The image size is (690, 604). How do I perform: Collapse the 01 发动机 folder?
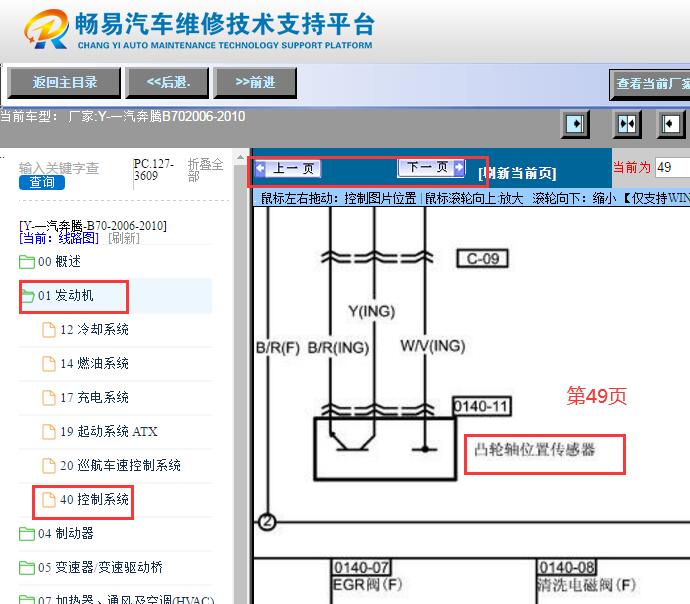tap(66, 296)
